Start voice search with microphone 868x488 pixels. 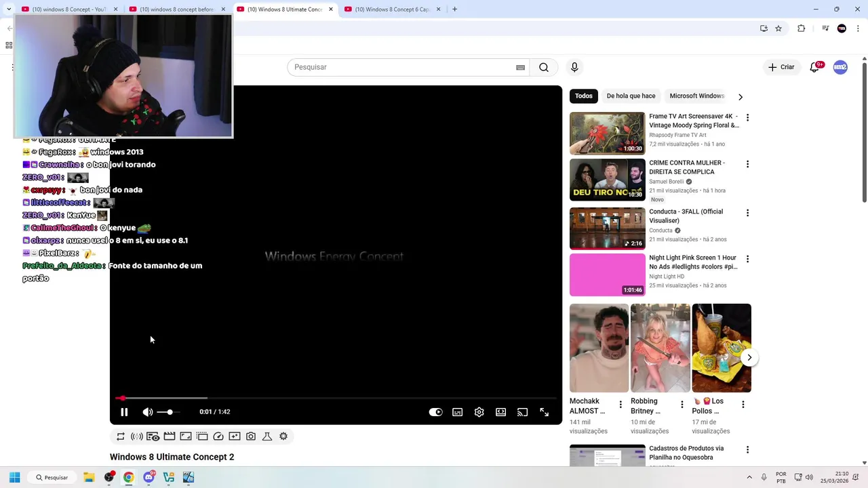click(x=574, y=67)
